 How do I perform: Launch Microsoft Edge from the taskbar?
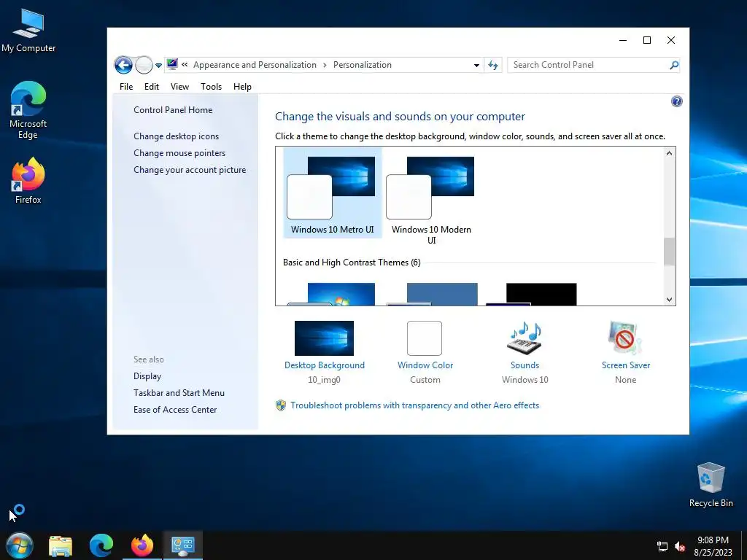pos(101,545)
